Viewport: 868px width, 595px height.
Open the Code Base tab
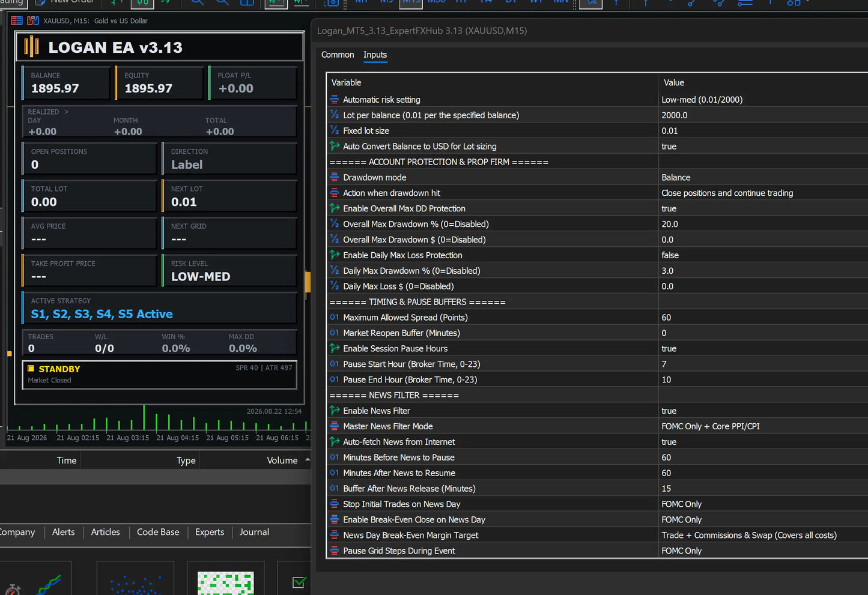pyautogui.click(x=158, y=532)
